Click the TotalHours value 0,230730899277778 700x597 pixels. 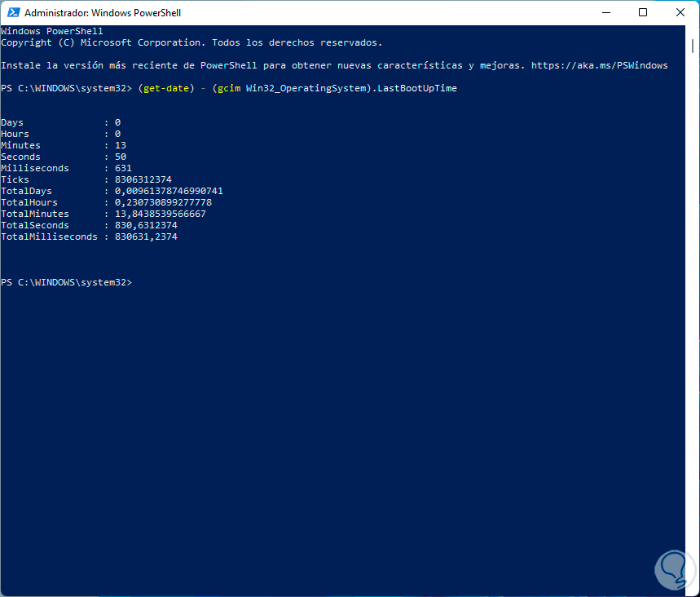[164, 202]
